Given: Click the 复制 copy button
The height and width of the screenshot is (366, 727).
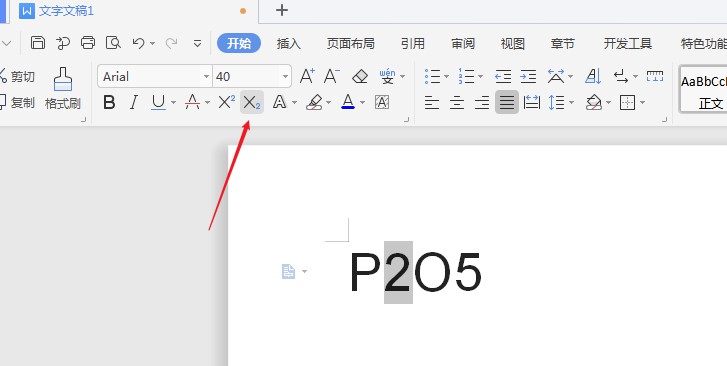Looking at the screenshot, I should click(17, 103).
